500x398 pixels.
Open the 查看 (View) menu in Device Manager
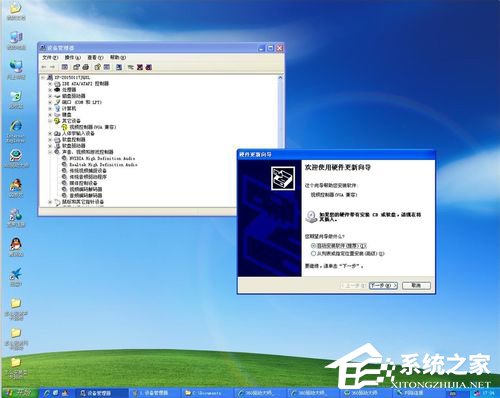pos(95,58)
